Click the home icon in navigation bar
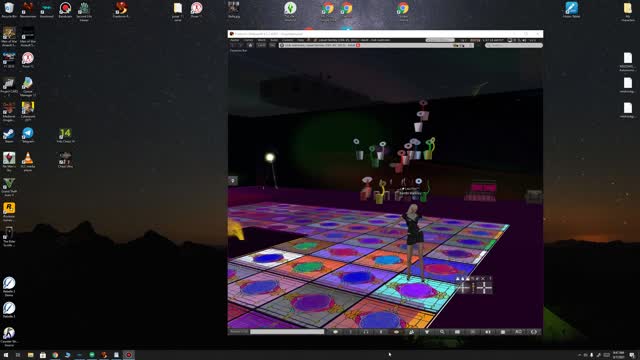Viewport: 640px width, 360px height. pos(250,45)
